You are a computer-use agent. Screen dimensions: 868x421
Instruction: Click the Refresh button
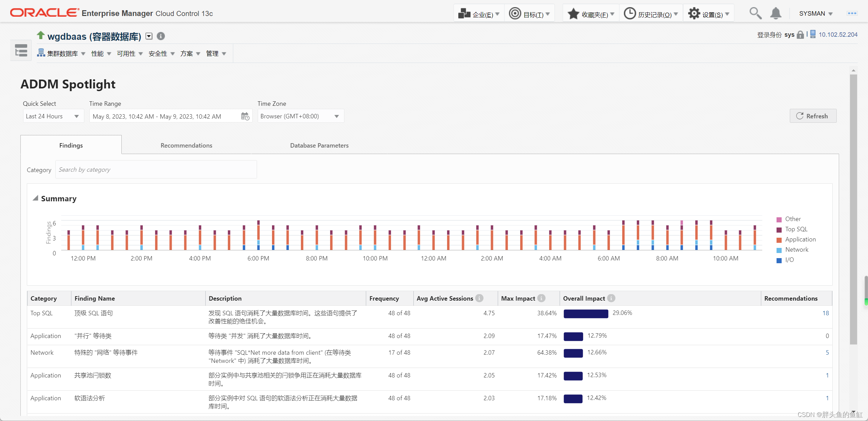[x=813, y=116]
